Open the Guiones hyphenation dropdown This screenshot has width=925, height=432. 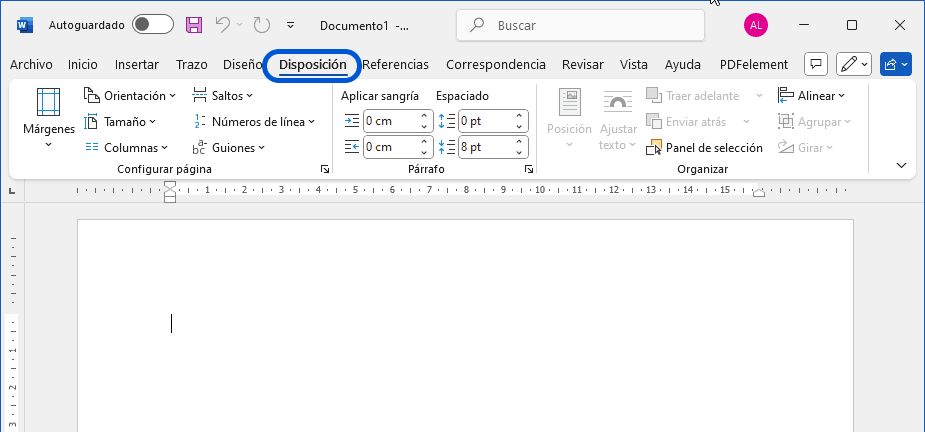(228, 148)
